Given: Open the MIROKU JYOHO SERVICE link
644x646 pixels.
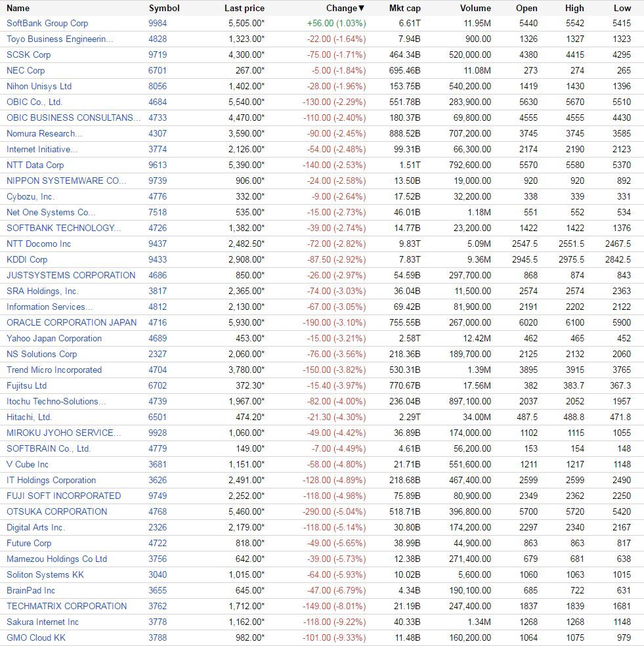Looking at the screenshot, I should [64, 433].
